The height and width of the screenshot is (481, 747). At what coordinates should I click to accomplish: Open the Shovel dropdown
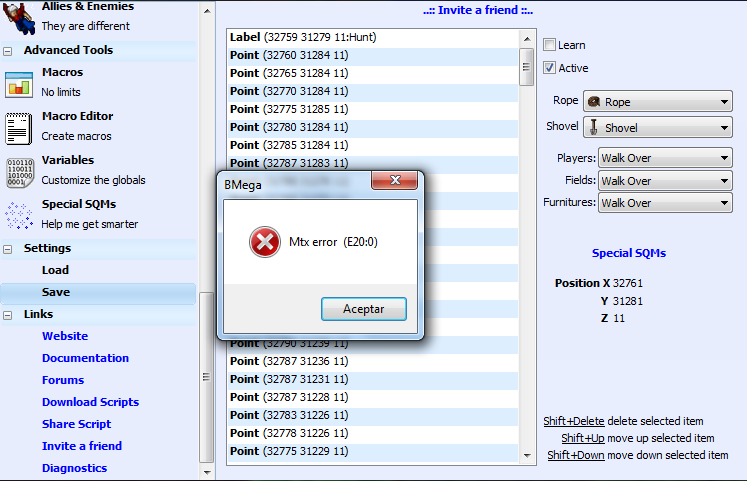[657, 128]
